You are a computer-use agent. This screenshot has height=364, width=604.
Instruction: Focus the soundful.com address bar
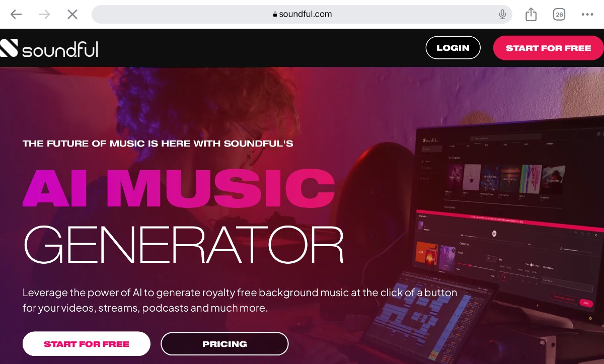(302, 14)
